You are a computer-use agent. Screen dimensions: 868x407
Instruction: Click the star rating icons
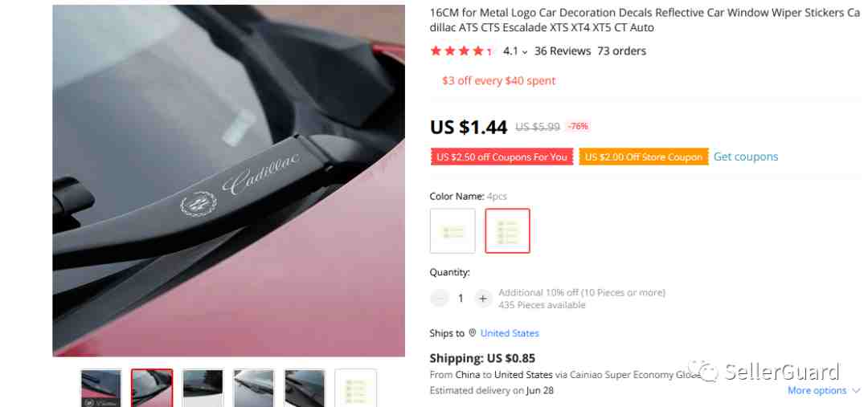[461, 51]
